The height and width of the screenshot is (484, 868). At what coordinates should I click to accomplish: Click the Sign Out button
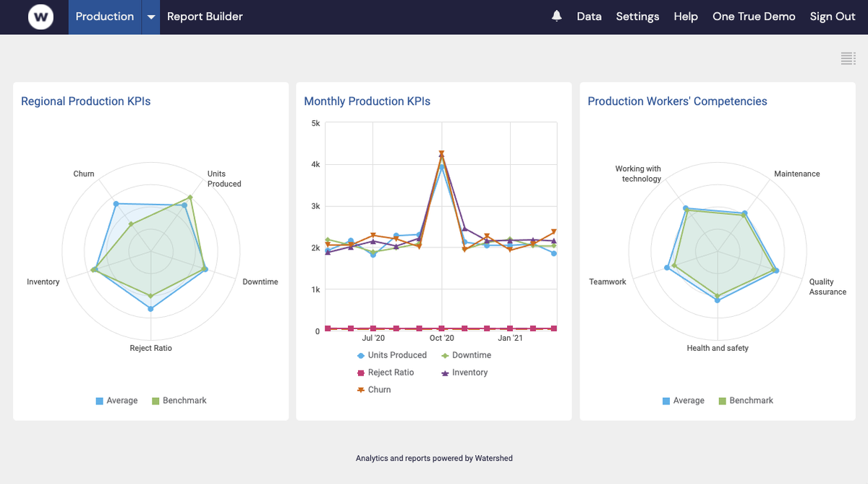pyautogui.click(x=833, y=16)
